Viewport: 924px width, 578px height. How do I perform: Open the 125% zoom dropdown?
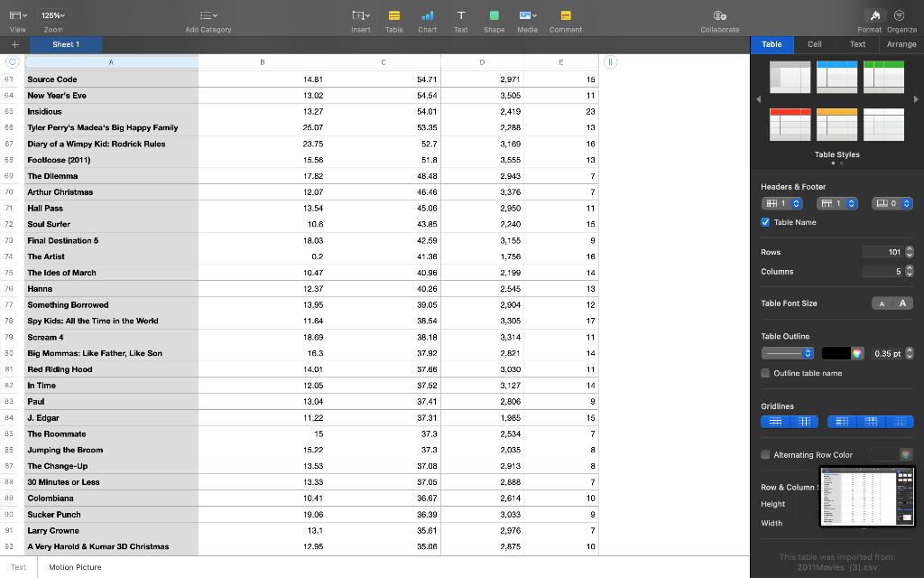click(x=53, y=15)
